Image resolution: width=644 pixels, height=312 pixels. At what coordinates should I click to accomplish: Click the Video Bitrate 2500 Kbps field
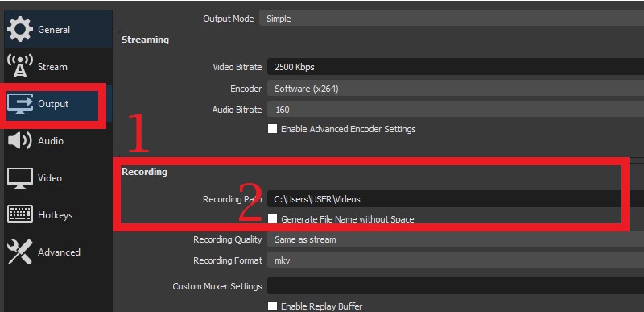[456, 67]
